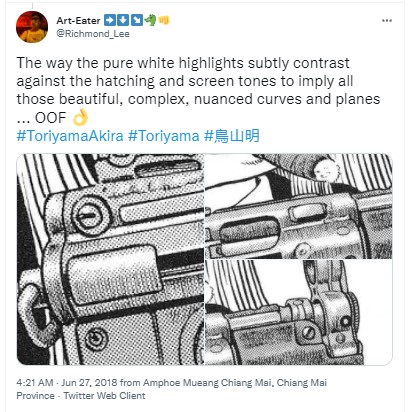Open the Art-Eater profile avatar picture
This screenshot has height=412, width=408.
(x=32, y=27)
